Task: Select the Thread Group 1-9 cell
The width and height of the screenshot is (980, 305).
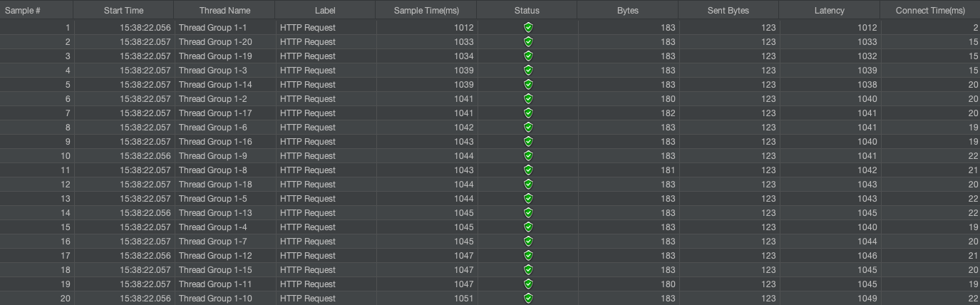Action: (225, 156)
